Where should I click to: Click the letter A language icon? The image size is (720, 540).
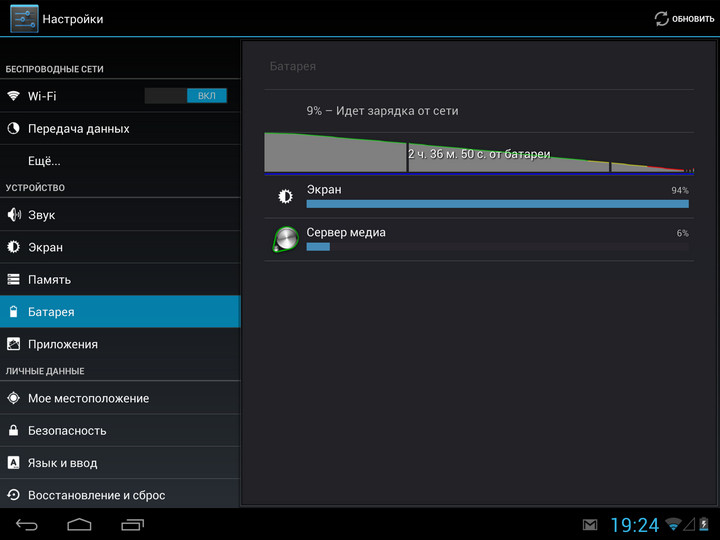click(x=13, y=462)
